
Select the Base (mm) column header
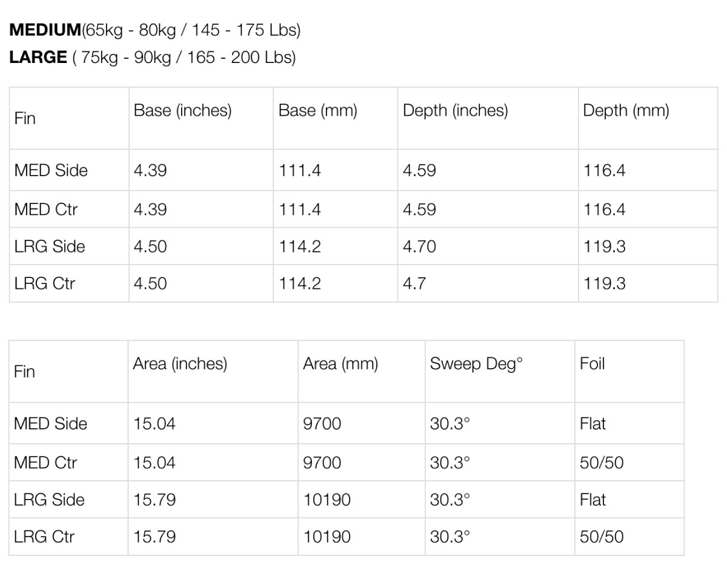tap(318, 110)
